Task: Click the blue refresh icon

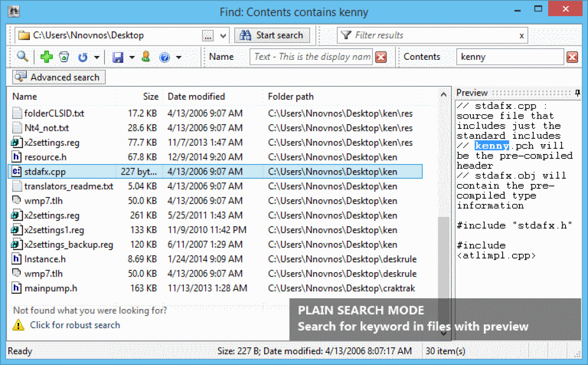Action: click(83, 57)
